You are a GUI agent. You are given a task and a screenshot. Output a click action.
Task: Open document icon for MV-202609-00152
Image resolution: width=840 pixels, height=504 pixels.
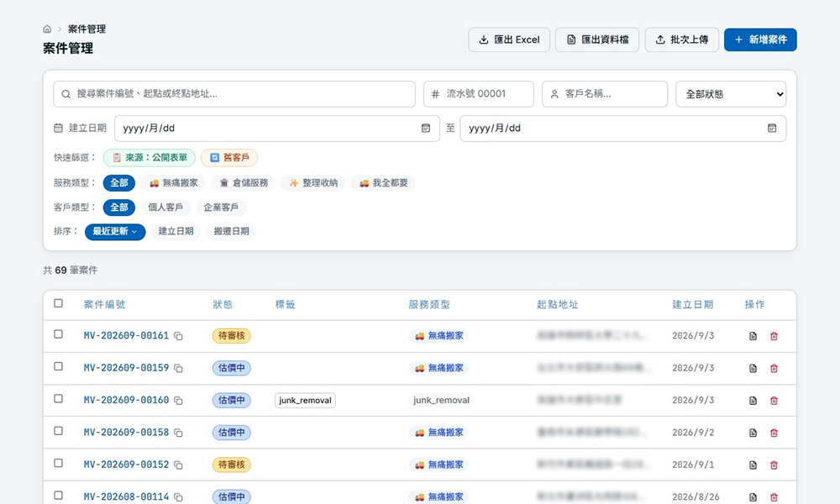click(753, 465)
